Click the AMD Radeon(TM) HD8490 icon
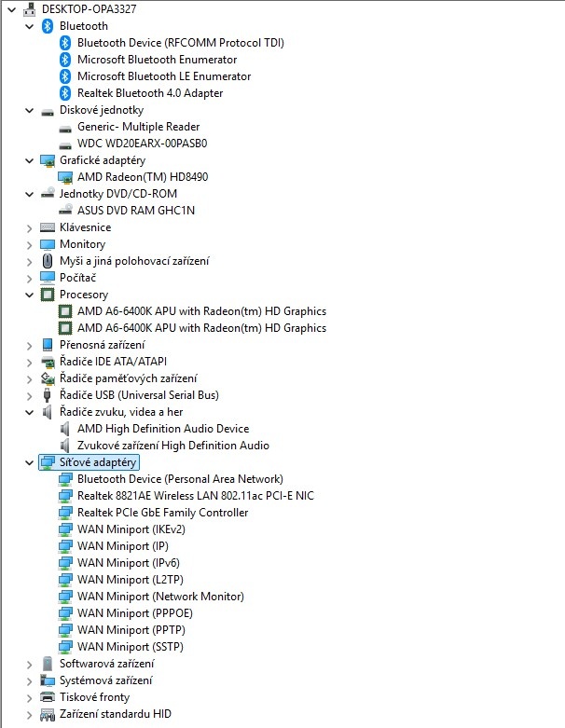Viewport: 565px width, 728px height. tap(65, 177)
